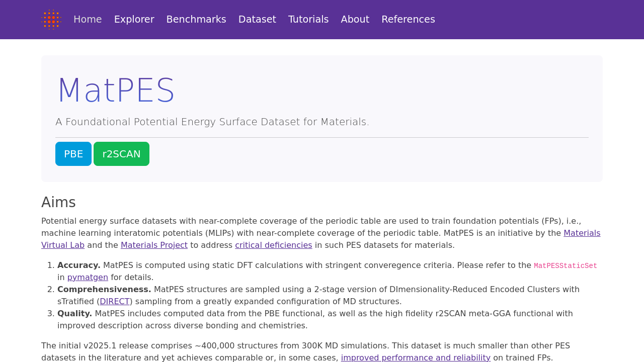Open improved performance and reliability link
The image size is (644, 362).
click(416, 358)
